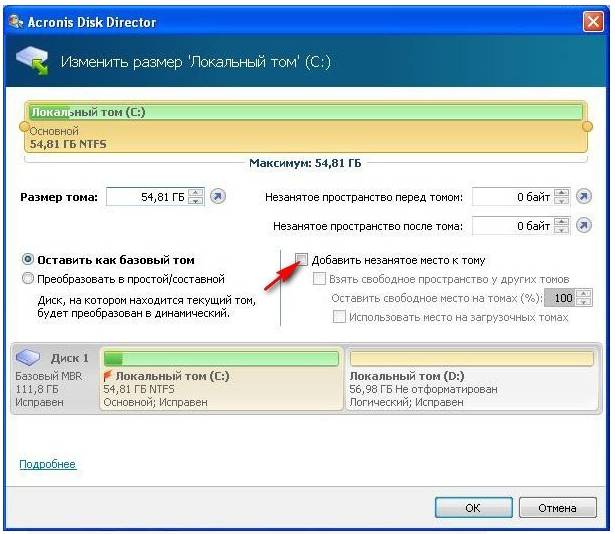The height and width of the screenshot is (534, 615).
Task: Select Преобразовать в простой/составной option
Action: (x=28, y=279)
